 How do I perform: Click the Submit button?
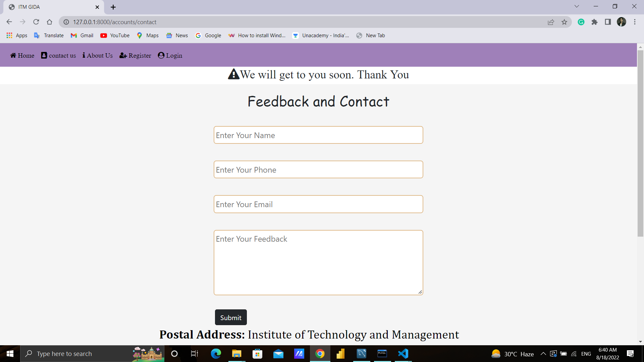point(230,317)
